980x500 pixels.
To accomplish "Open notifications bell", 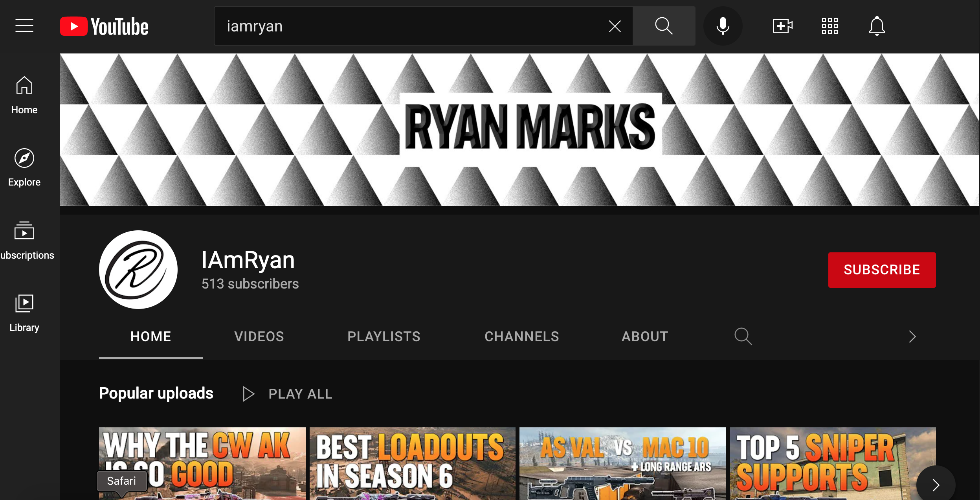I will (x=877, y=26).
